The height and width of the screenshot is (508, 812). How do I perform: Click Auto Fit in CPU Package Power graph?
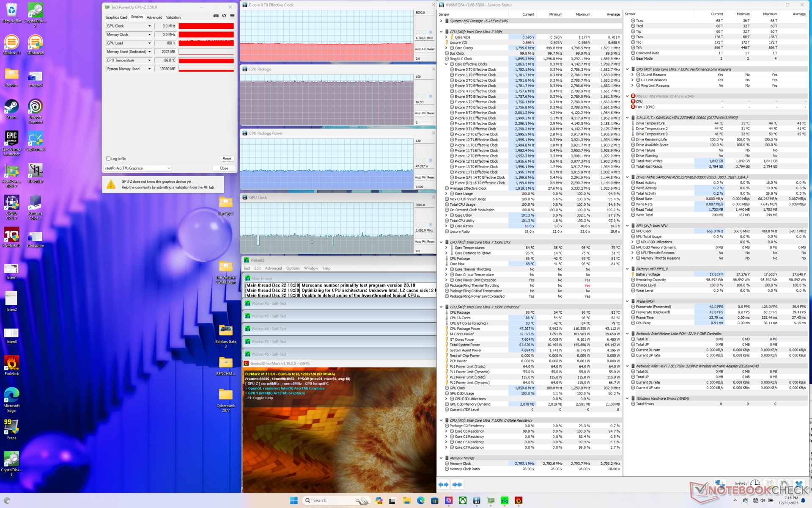click(420, 177)
